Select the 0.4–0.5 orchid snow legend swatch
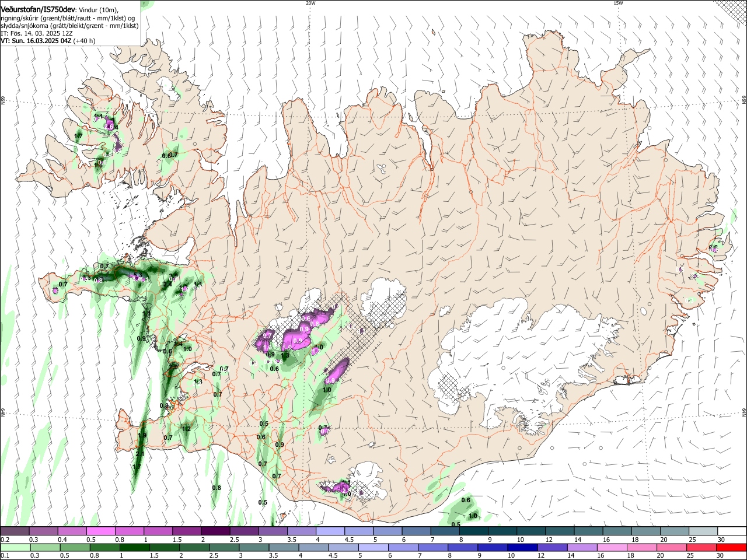 pyautogui.click(x=72, y=531)
